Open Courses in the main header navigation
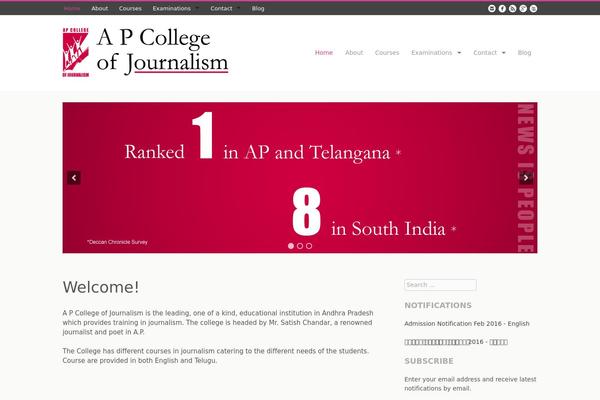The image size is (600, 400). click(387, 52)
